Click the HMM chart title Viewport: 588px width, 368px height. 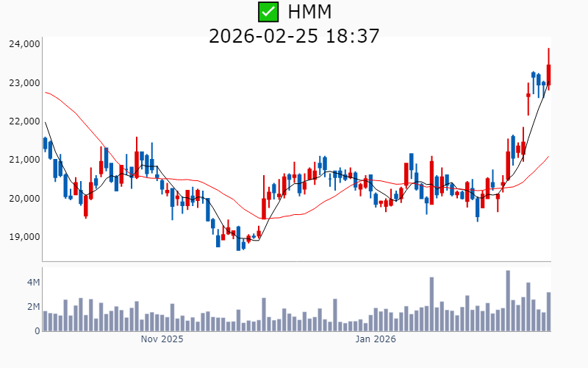pos(309,12)
